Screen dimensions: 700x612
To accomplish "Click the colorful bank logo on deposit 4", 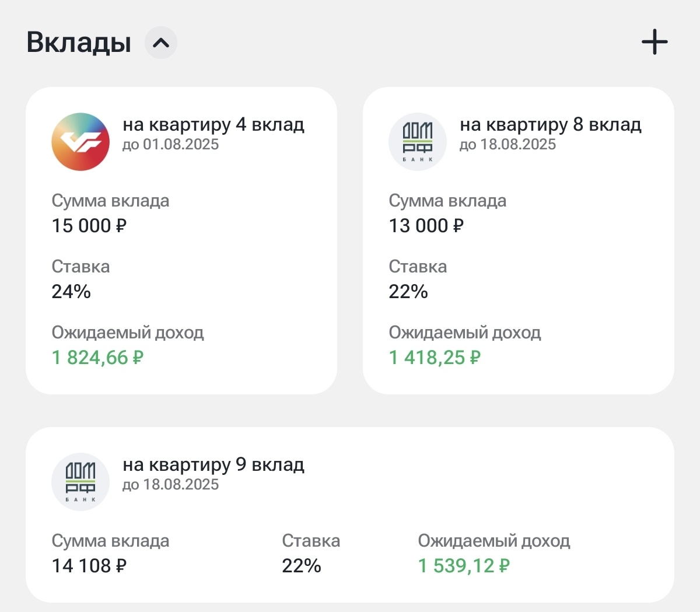I will coord(80,142).
